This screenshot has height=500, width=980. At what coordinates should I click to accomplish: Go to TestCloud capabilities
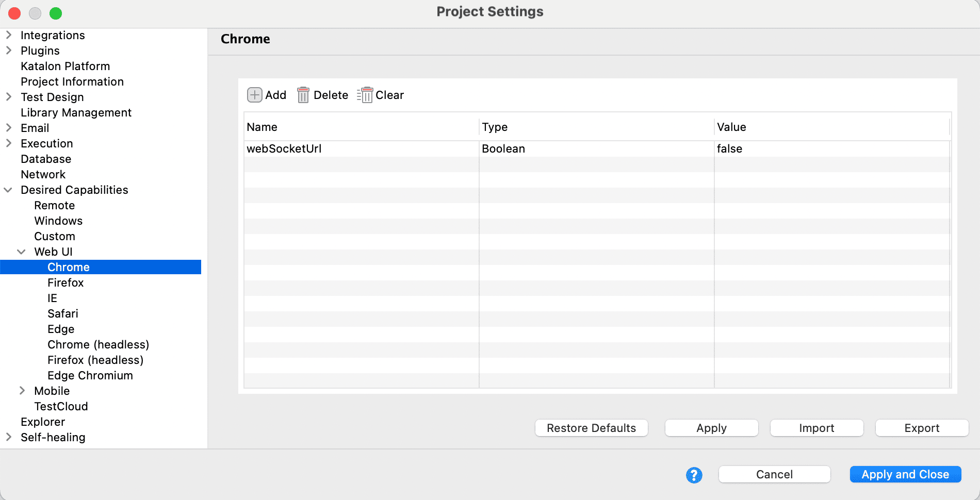(61, 407)
